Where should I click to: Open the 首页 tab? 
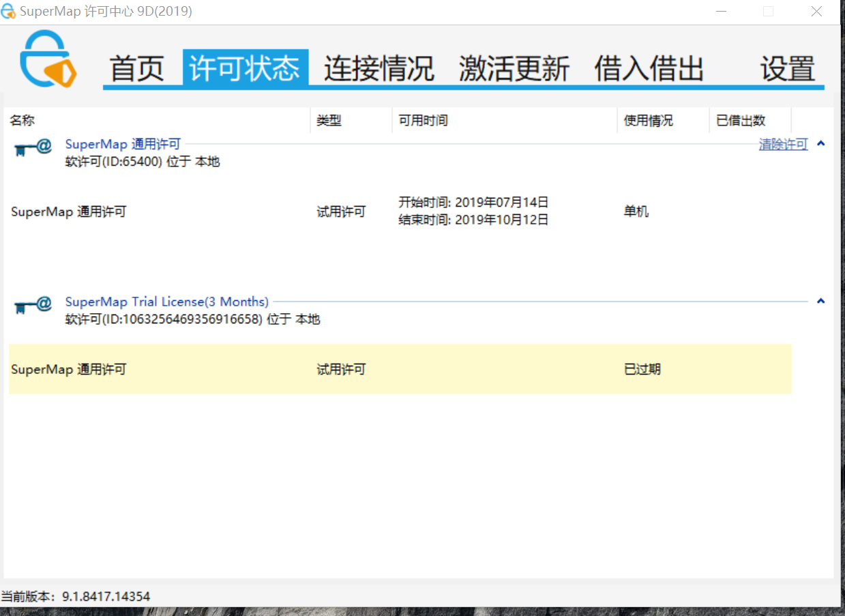click(137, 68)
